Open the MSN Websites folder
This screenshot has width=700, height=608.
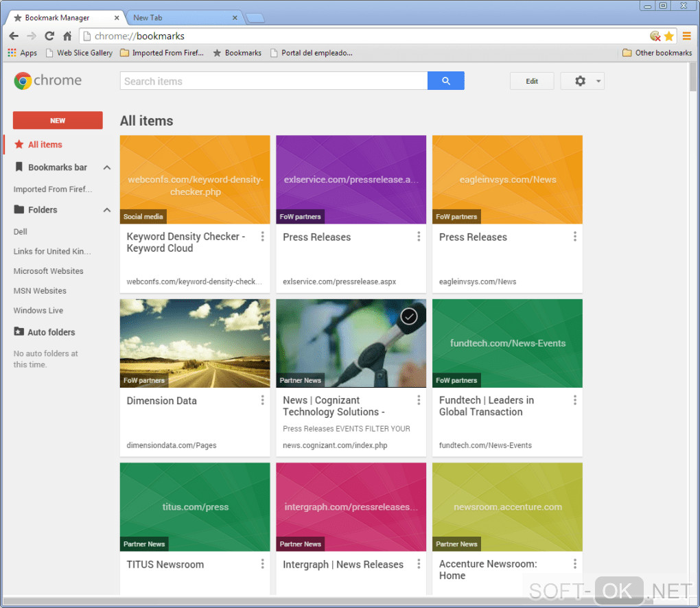pyautogui.click(x=40, y=290)
